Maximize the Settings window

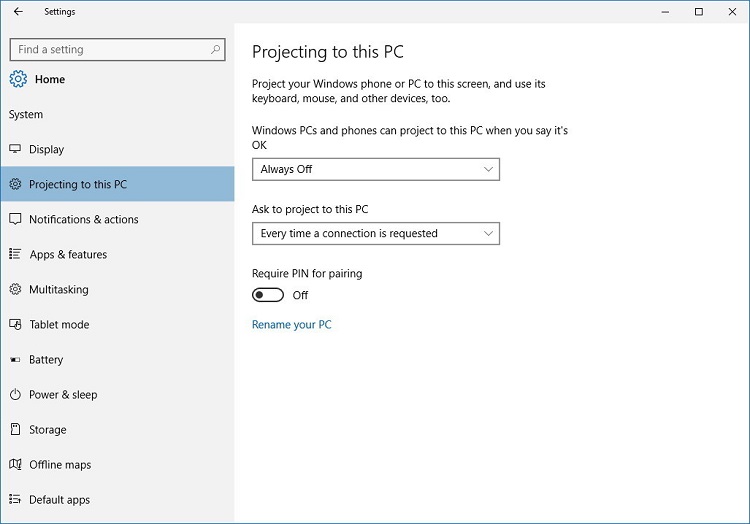coord(699,11)
